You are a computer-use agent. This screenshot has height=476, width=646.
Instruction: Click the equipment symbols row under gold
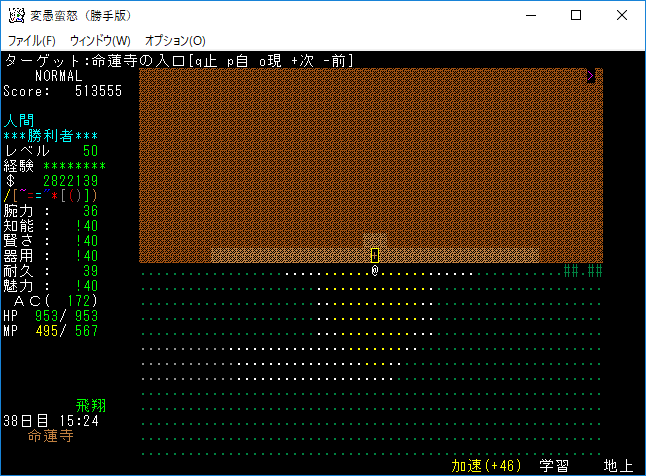50,195
